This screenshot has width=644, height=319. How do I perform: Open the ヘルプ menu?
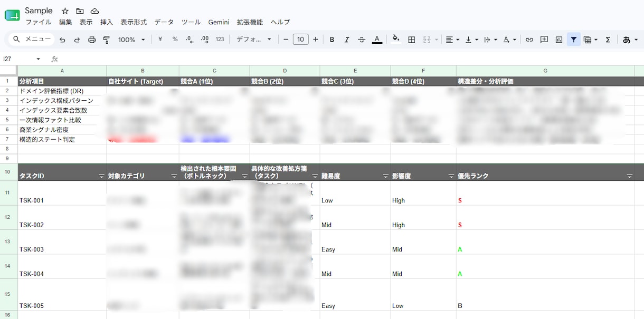pyautogui.click(x=280, y=22)
